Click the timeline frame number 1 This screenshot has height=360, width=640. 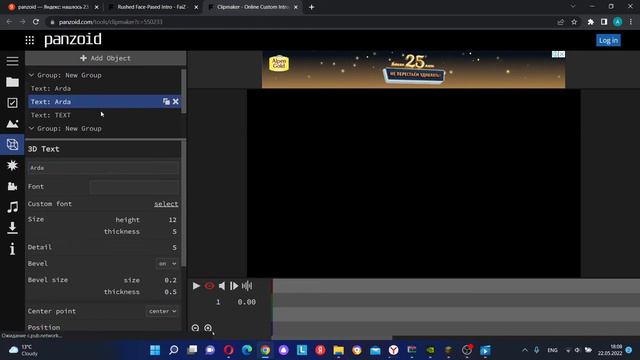coord(218,302)
